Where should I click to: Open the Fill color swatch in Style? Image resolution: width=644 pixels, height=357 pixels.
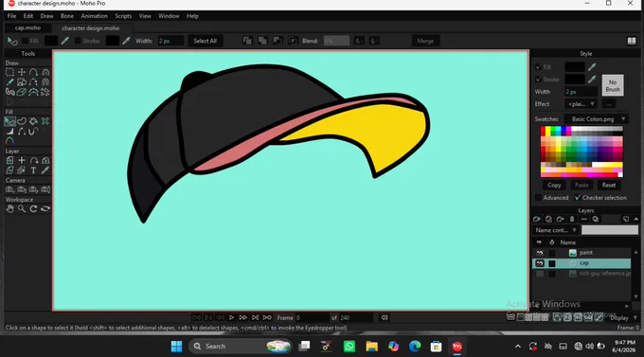pos(575,67)
